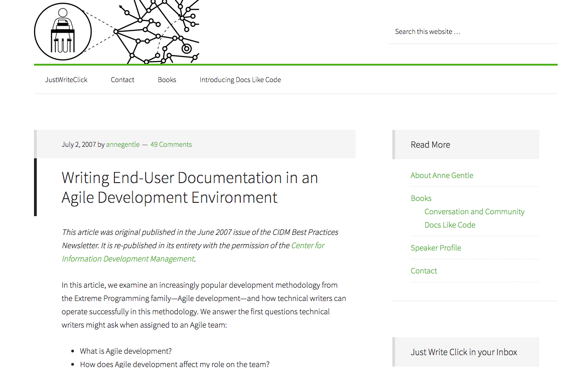Viewport: 588px width, 368px height.
Task: Select Books in the top navigation
Action: click(x=167, y=79)
